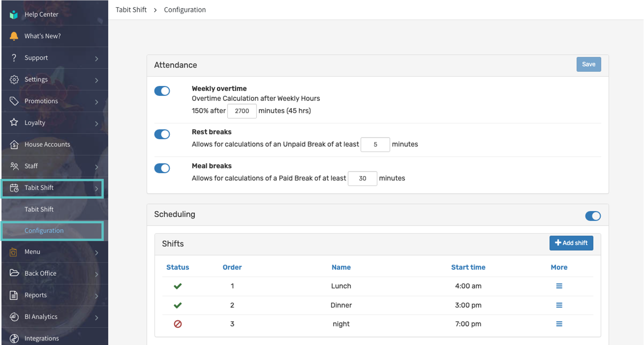Save the Attendance settings

click(x=588, y=64)
